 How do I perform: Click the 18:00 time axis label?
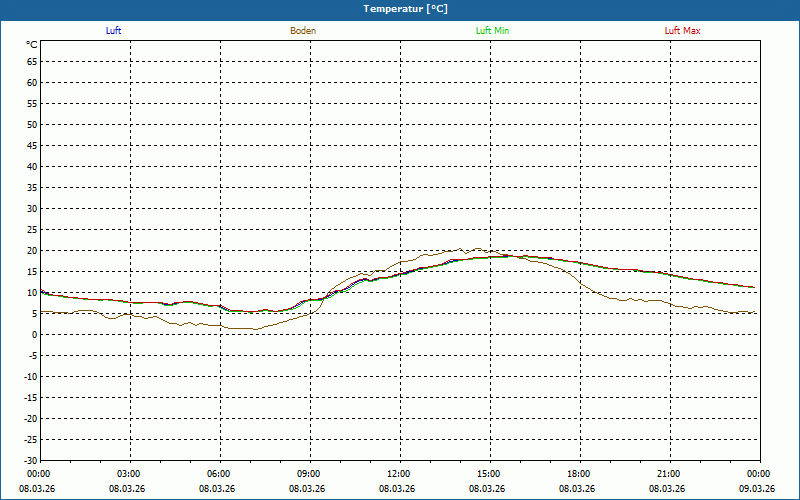tap(578, 474)
